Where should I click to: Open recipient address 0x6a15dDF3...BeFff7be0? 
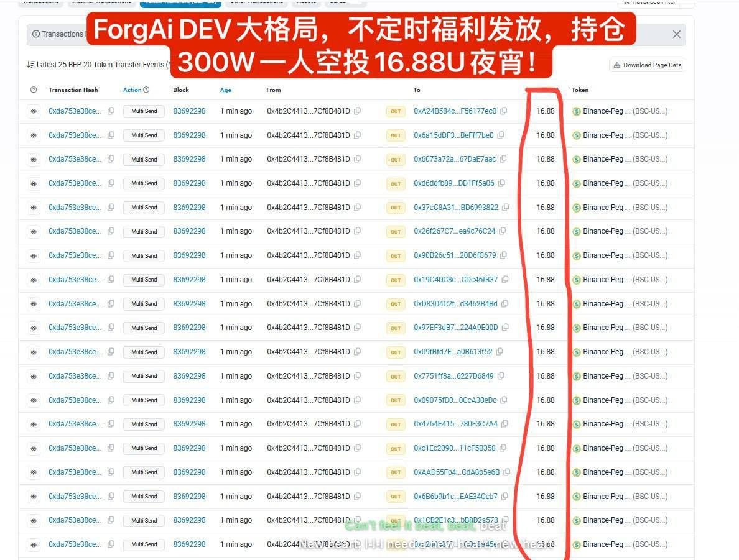(x=453, y=135)
